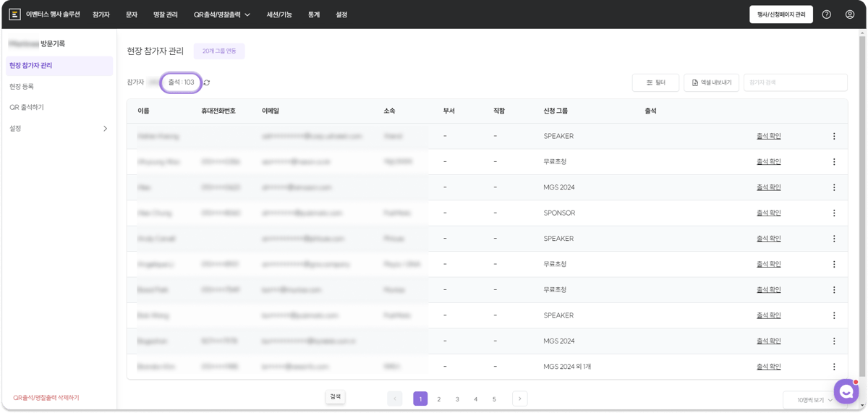Open the 명찰 관리 menu
The image size is (868, 413).
[x=166, y=14]
